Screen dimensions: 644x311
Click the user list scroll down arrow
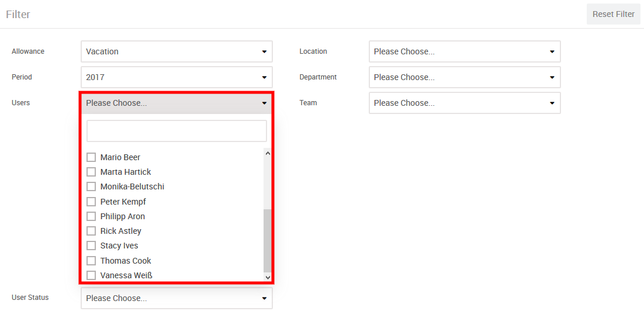268,278
